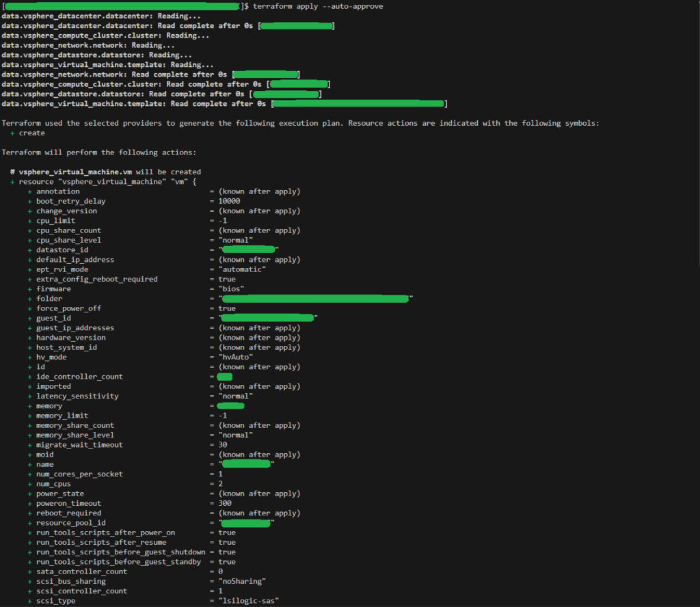Select the redacted name attribute value
The width and height of the screenshot is (700, 607).
click(245, 463)
